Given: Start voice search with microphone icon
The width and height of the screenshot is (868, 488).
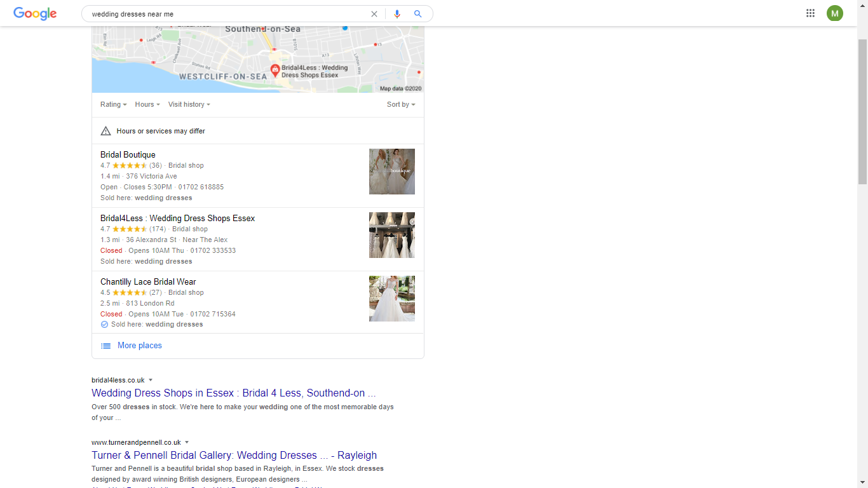Looking at the screenshot, I should 397,14.
